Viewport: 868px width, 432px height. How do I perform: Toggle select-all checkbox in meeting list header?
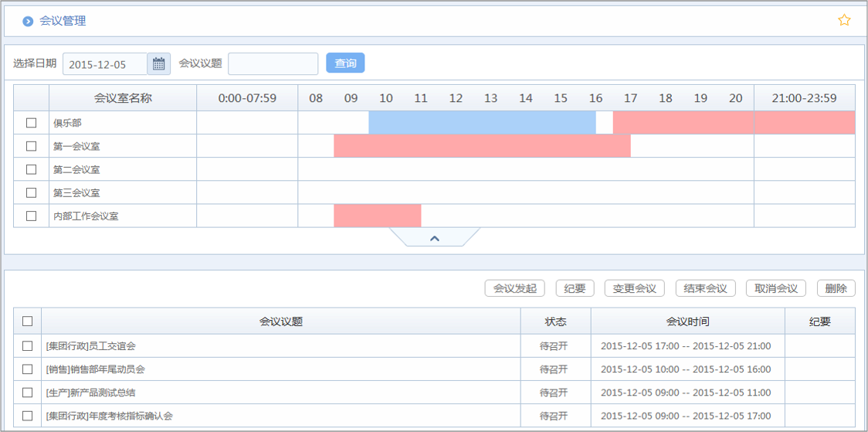point(28,321)
